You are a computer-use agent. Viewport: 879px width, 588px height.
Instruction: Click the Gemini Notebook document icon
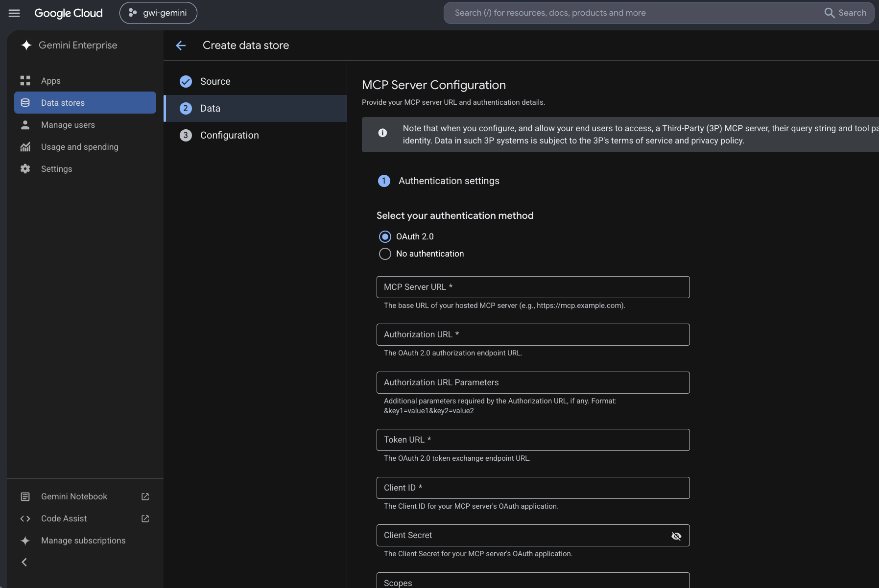[25, 496]
